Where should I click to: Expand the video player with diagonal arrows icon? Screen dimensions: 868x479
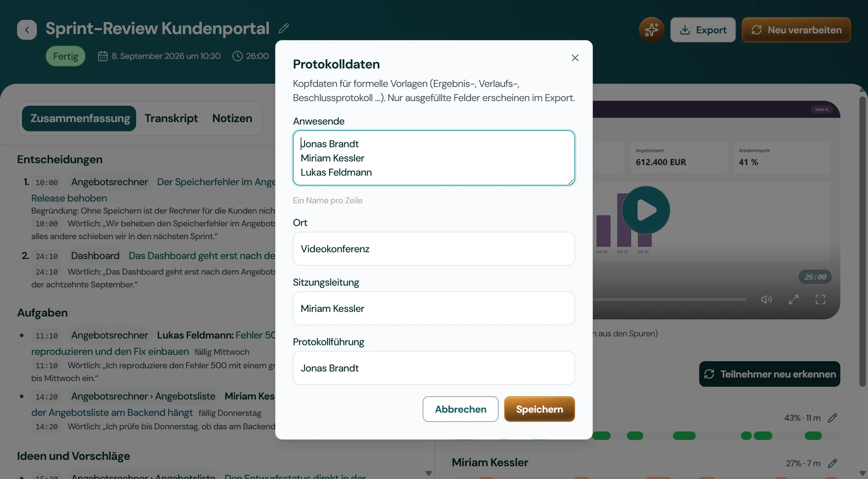click(x=794, y=300)
